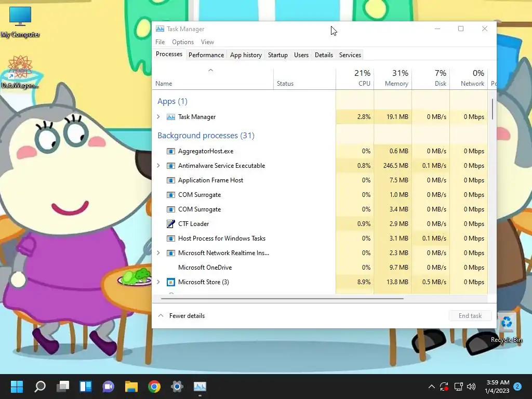Screen dimensions: 532x399
Task: Click the sync status tray icon
Action: (444, 387)
